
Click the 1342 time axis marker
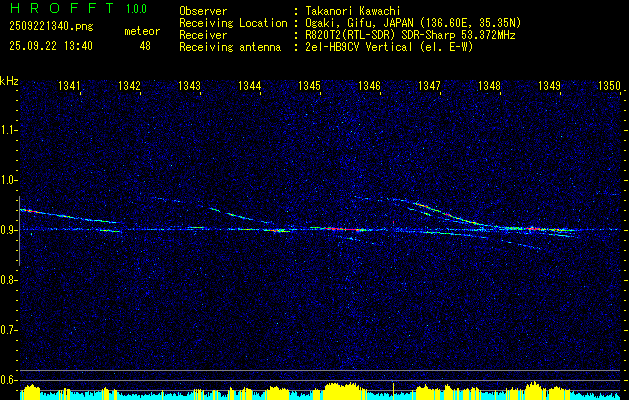pos(130,85)
